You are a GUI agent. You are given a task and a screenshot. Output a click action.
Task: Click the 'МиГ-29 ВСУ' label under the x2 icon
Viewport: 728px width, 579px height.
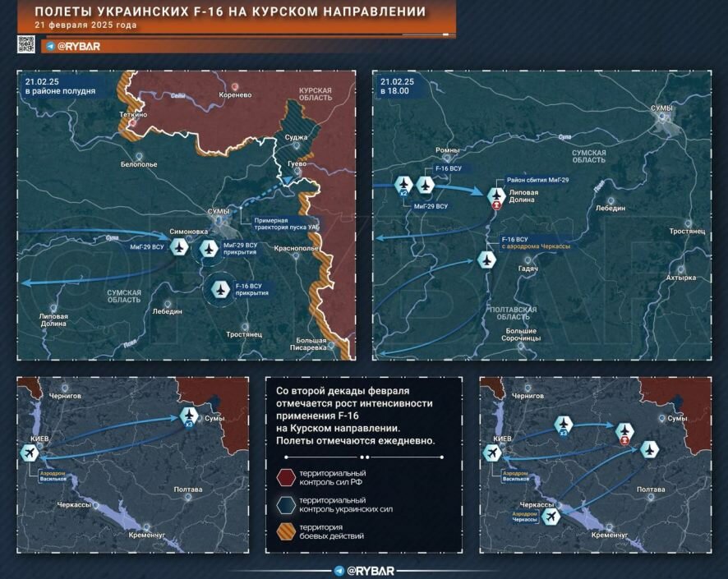click(x=431, y=206)
